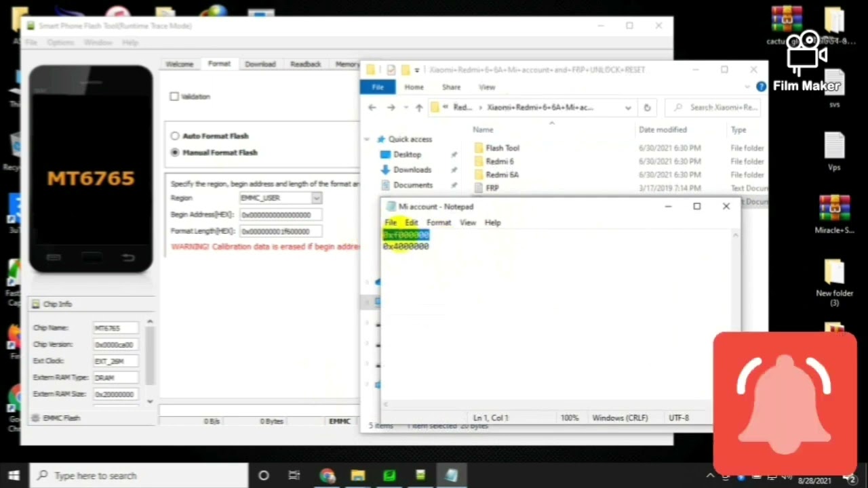Open Desktop under Quick access

click(407, 155)
